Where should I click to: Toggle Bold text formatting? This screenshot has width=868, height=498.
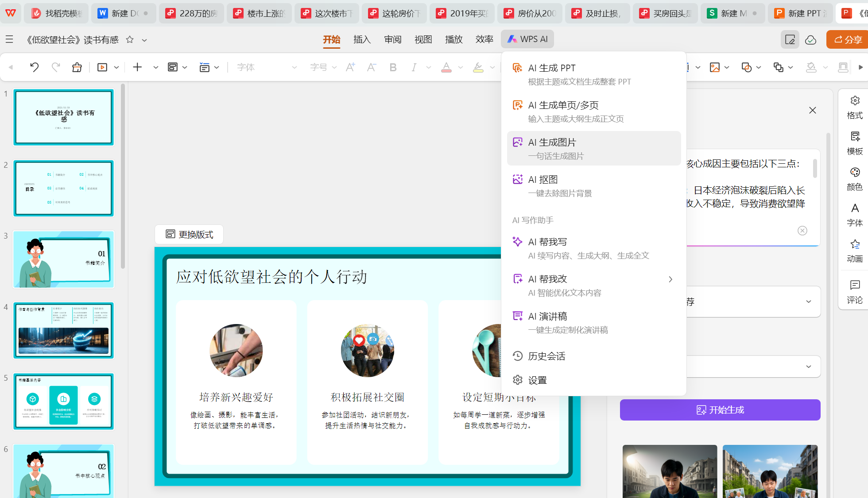pyautogui.click(x=392, y=67)
